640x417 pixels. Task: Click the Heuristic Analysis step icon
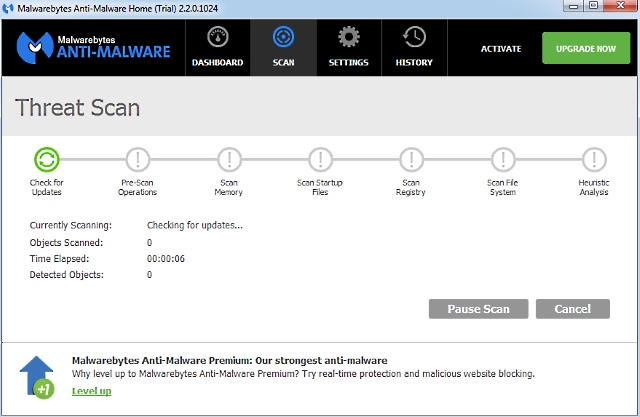(594, 159)
